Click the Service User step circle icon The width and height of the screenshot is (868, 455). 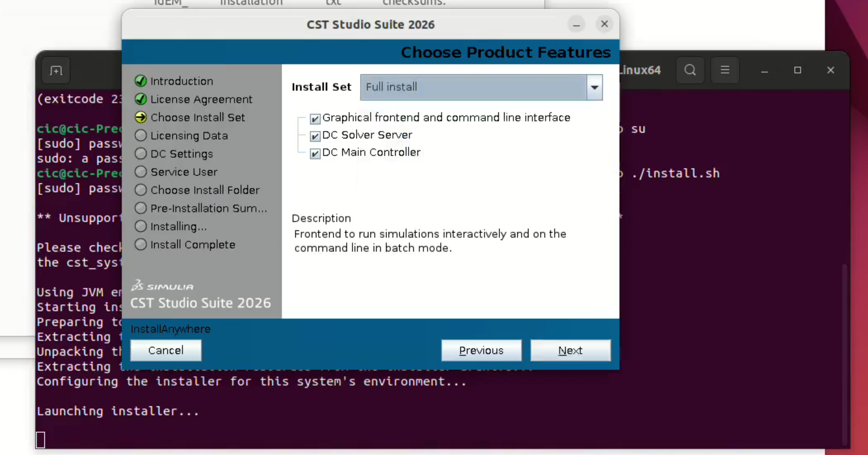tap(141, 172)
